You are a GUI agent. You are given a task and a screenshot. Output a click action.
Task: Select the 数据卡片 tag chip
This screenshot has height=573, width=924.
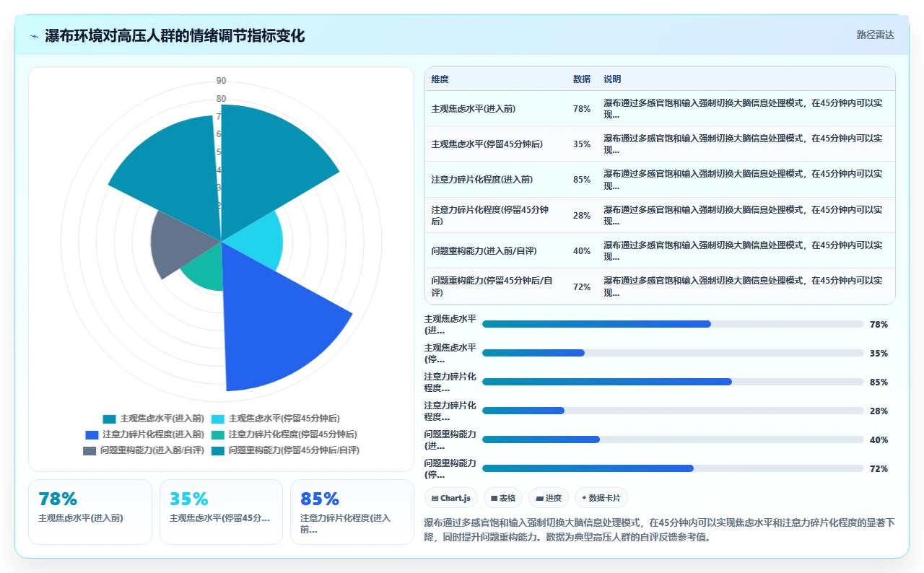point(601,498)
